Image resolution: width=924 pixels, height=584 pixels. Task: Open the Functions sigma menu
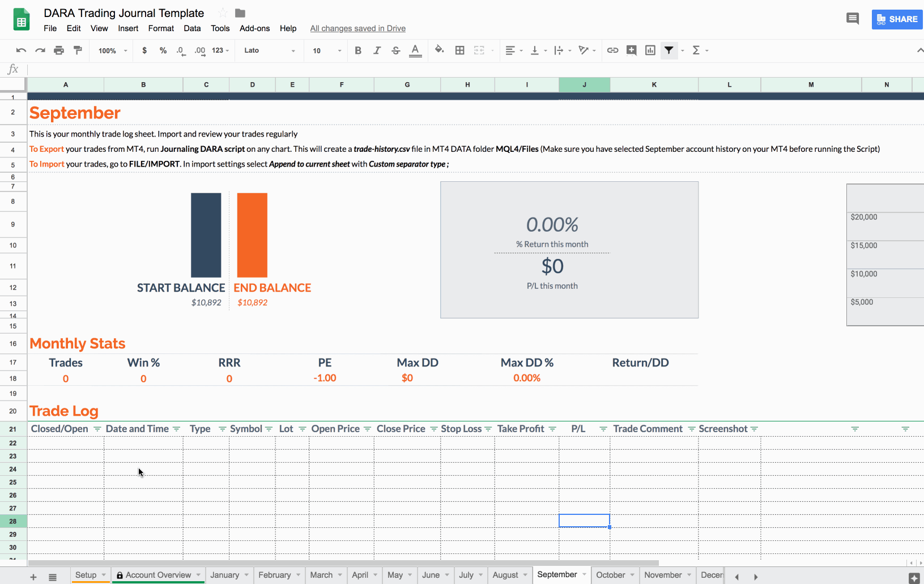pyautogui.click(x=696, y=50)
